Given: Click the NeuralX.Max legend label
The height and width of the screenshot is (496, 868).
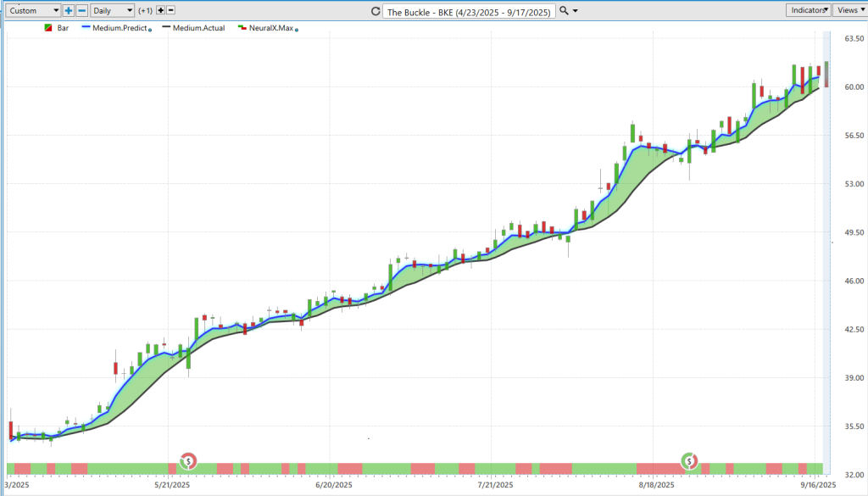Looking at the screenshot, I should (271, 28).
